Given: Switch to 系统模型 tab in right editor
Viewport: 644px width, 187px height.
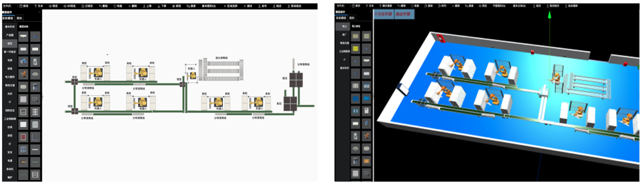Looking at the screenshot, I should (x=342, y=18).
